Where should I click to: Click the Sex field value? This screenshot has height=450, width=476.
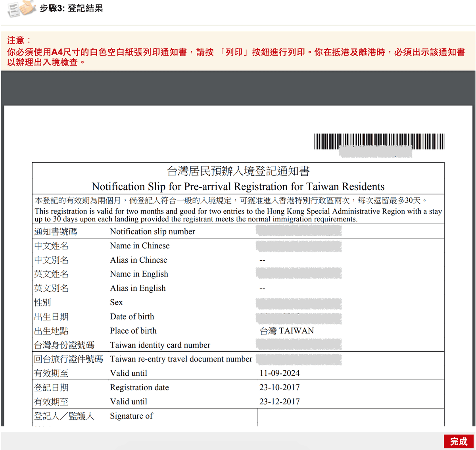298,303
